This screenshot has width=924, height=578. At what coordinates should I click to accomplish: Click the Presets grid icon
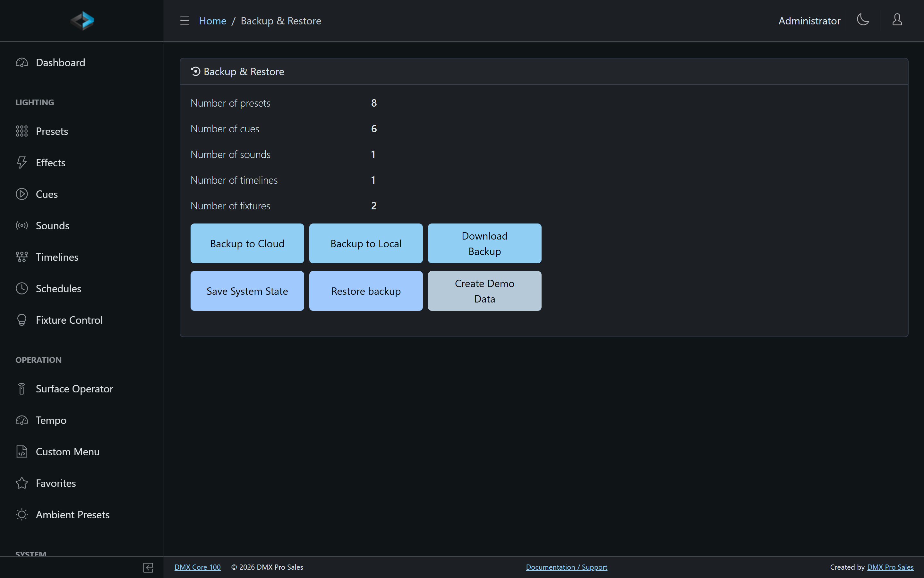coord(22,131)
